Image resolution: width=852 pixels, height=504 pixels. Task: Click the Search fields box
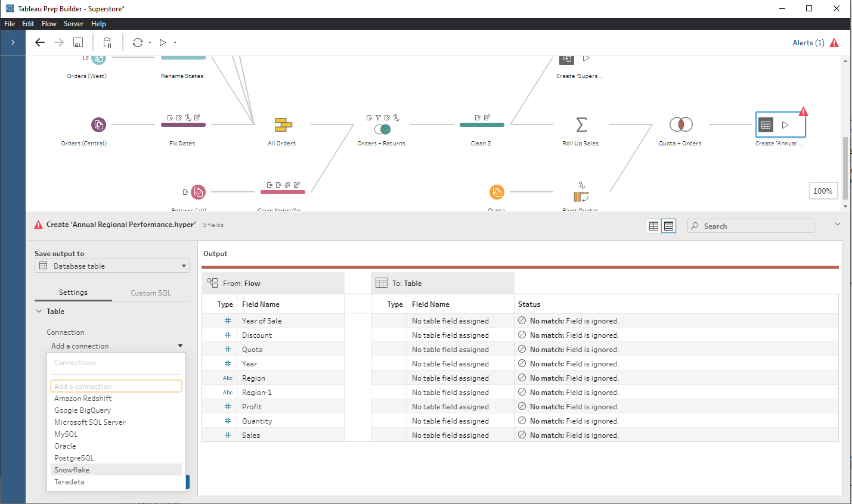(751, 226)
